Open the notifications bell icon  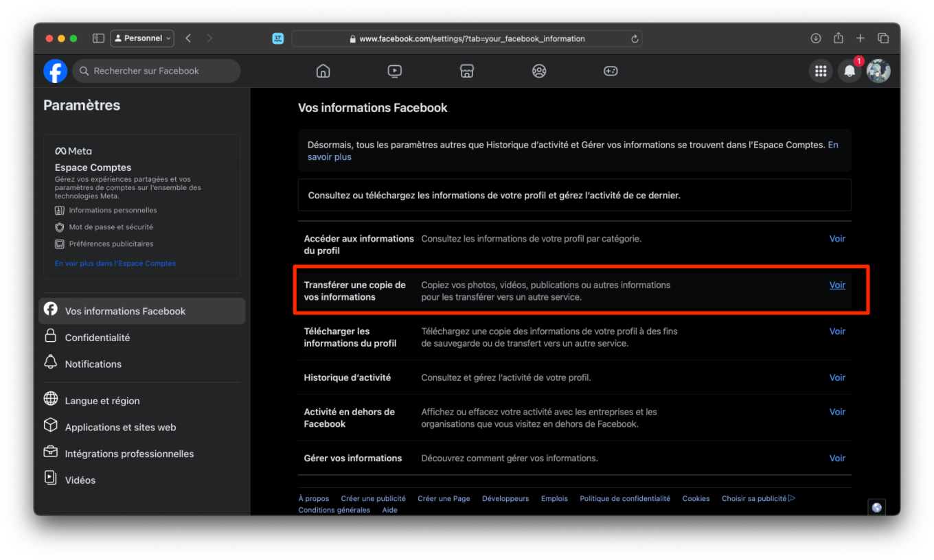pyautogui.click(x=850, y=71)
